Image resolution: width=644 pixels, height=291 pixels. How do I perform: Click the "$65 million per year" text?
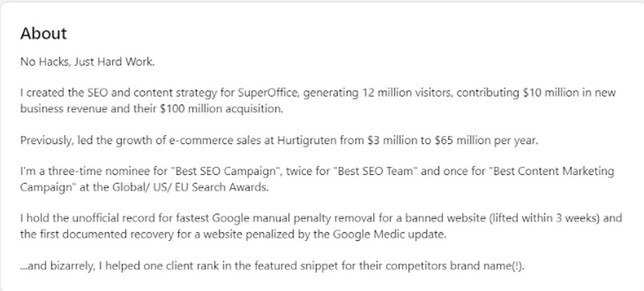click(490, 140)
